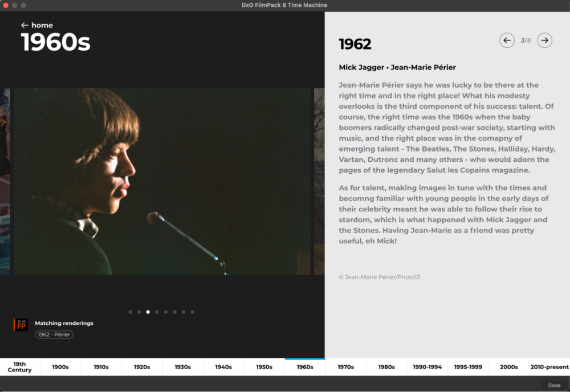Switch to the 1970s tab
Viewport: 570px width, 392px height.
click(346, 367)
